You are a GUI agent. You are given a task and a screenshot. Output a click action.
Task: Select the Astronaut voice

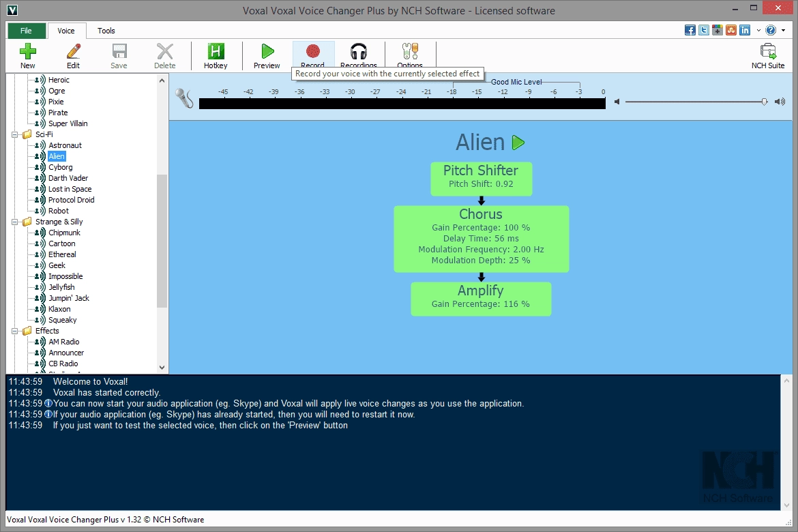point(65,145)
